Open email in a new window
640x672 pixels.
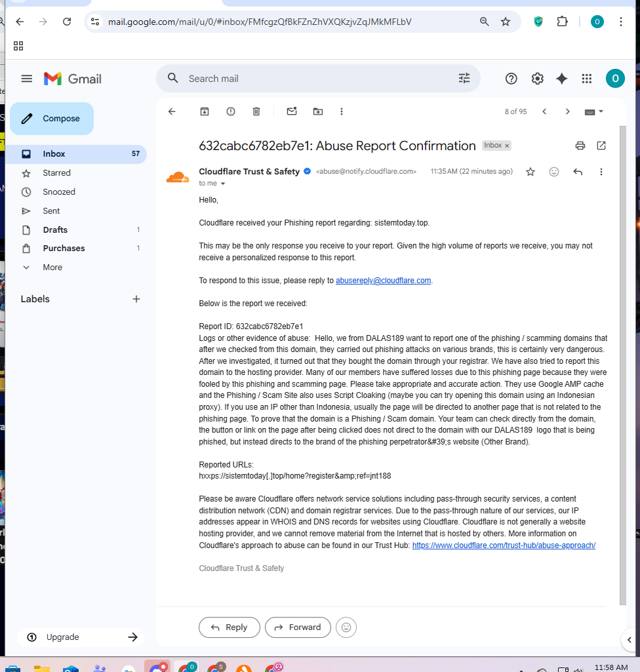[x=601, y=146]
